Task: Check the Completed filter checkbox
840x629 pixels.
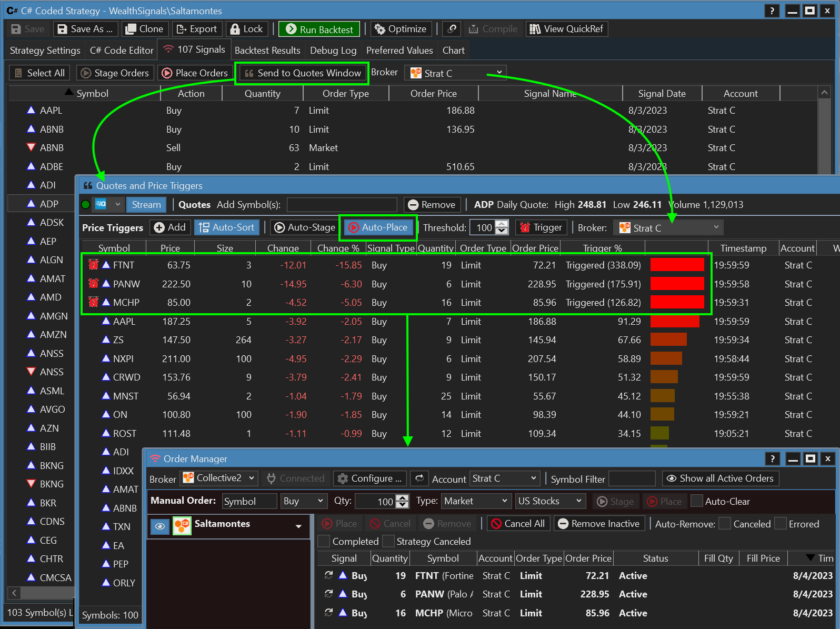Action: (x=324, y=541)
